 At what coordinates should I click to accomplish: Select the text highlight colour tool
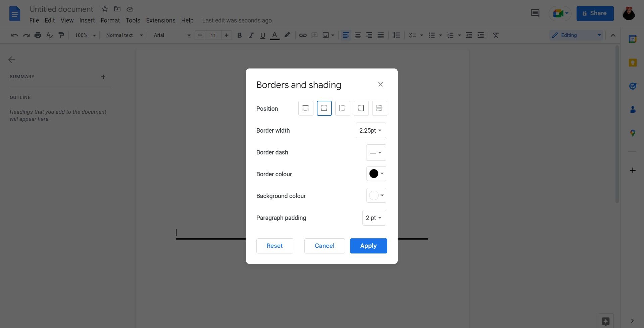287,35
